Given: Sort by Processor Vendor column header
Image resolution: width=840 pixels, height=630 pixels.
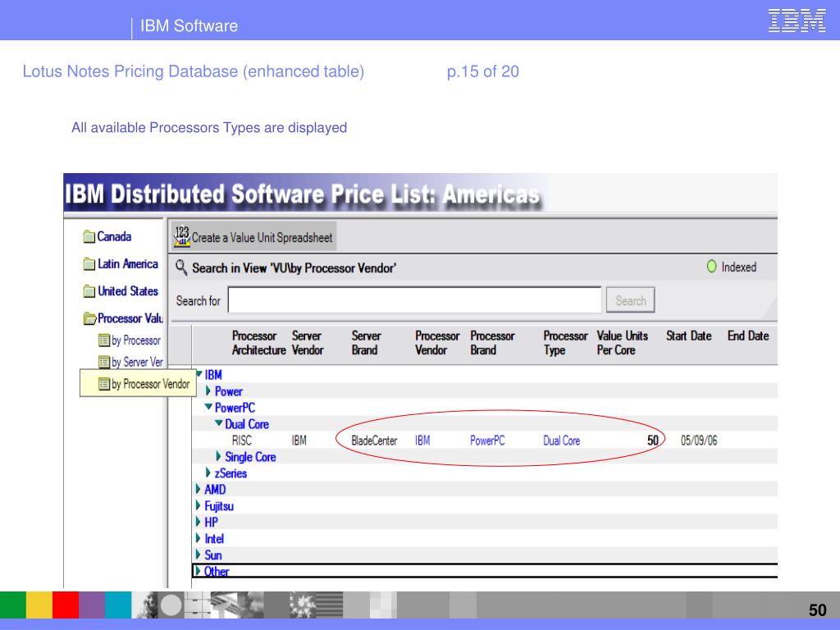Looking at the screenshot, I should click(x=437, y=343).
